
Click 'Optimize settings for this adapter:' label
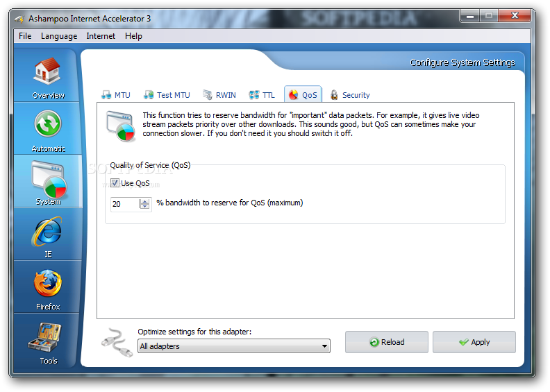pos(194,332)
